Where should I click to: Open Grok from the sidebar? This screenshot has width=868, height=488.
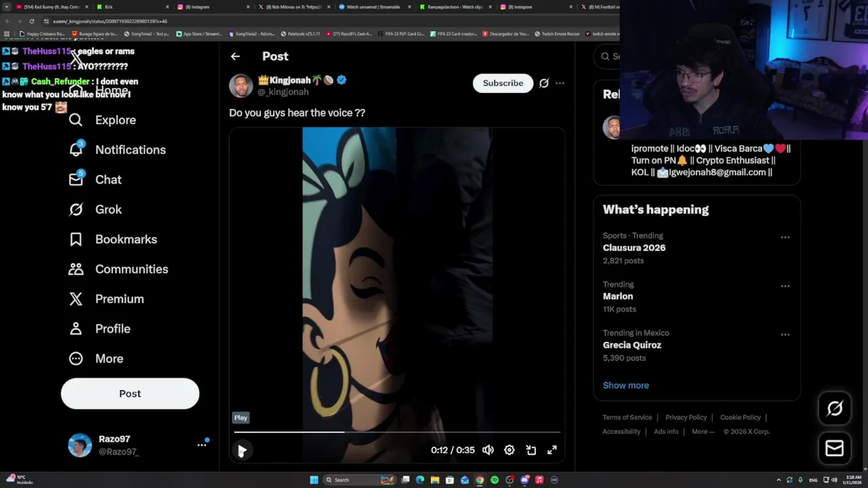(95, 209)
